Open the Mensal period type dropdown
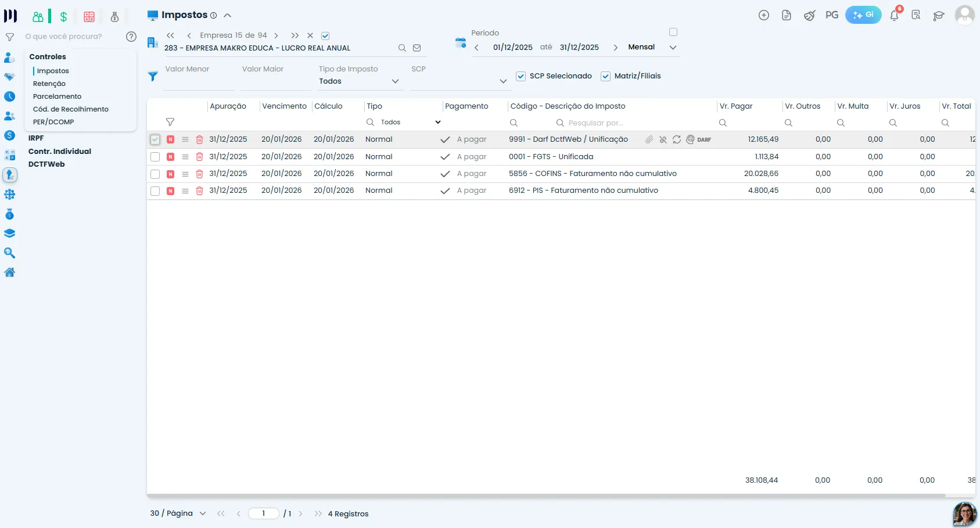The height and width of the screenshot is (528, 980). coord(652,47)
